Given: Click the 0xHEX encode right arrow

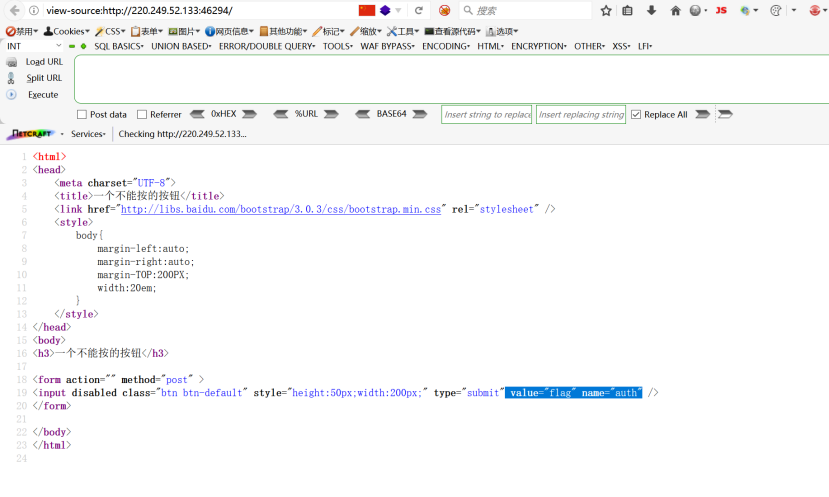Looking at the screenshot, I should tap(249, 114).
